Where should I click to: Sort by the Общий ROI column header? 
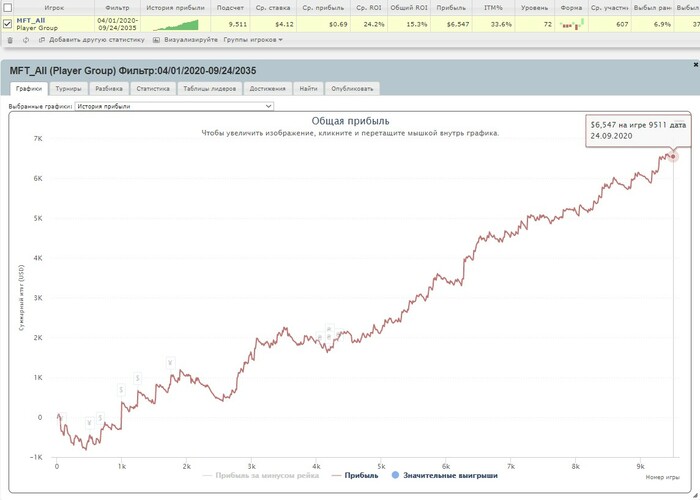click(x=409, y=8)
